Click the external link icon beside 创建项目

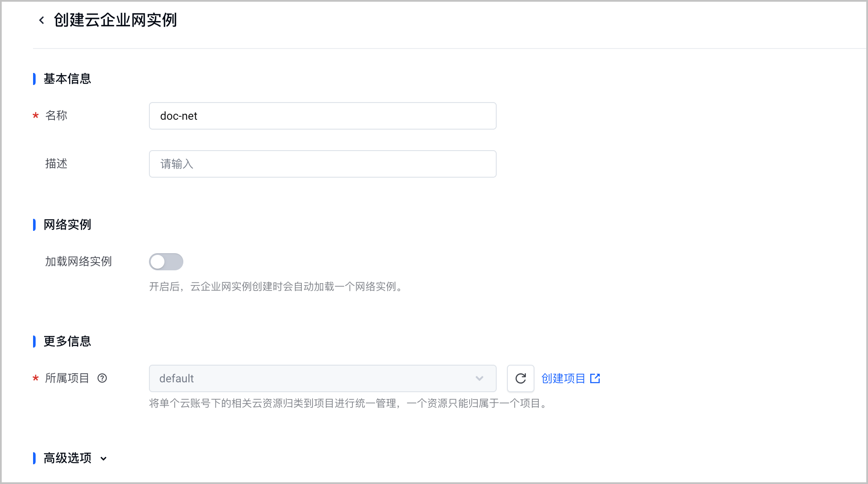tap(595, 378)
